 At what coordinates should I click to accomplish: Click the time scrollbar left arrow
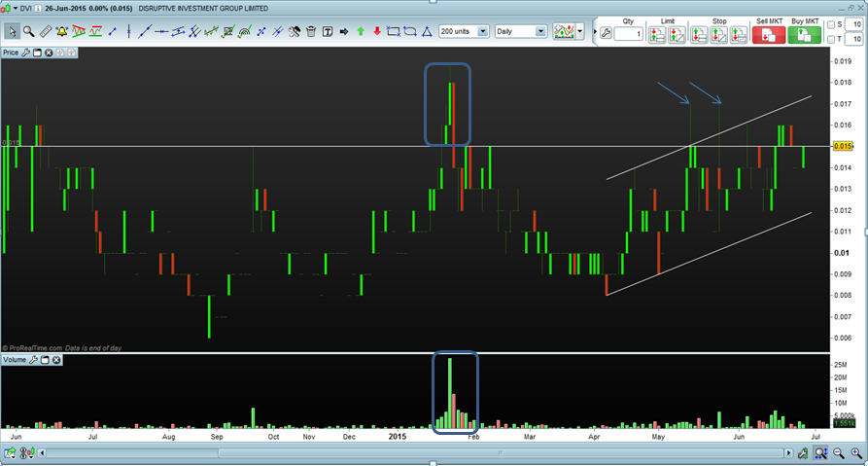pos(42,453)
